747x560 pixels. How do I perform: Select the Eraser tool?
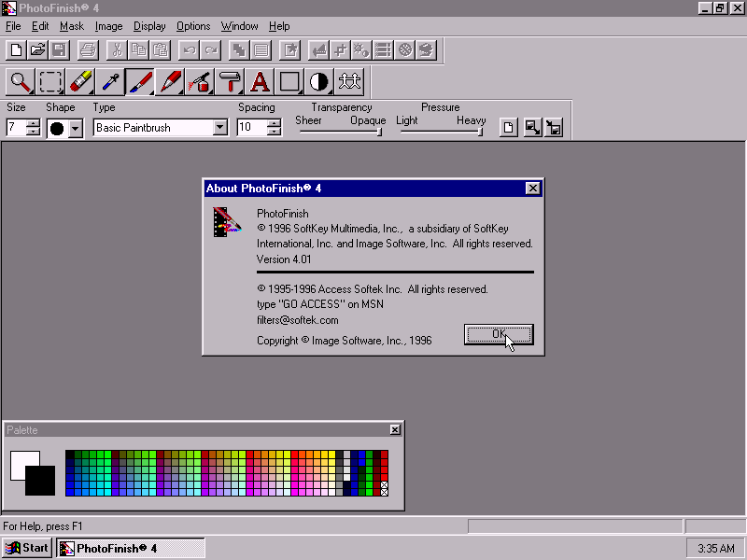80,81
